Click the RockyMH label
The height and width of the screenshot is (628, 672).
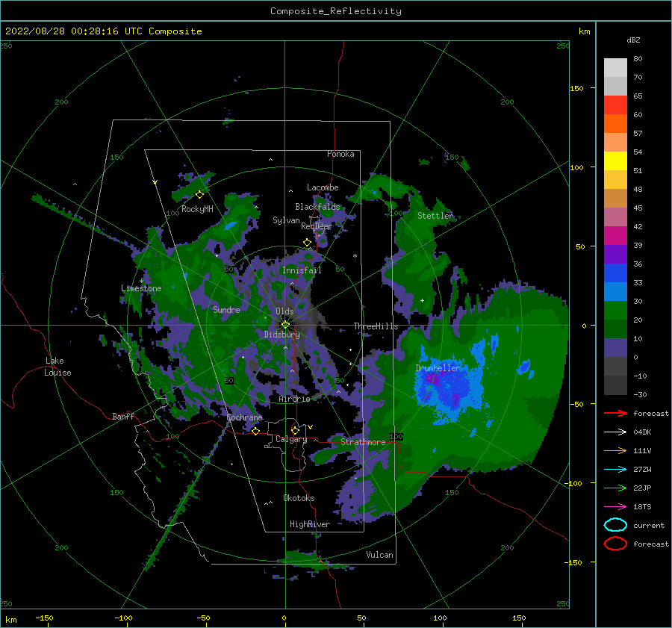(x=197, y=209)
